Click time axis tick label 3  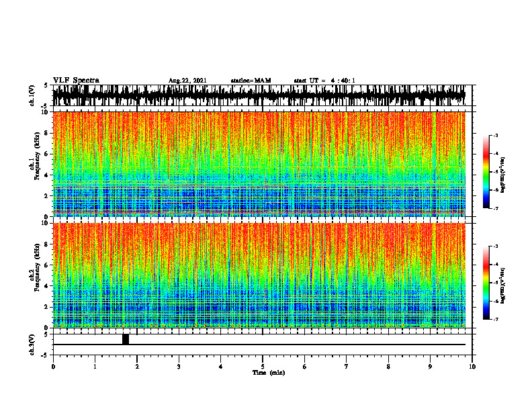(179, 367)
